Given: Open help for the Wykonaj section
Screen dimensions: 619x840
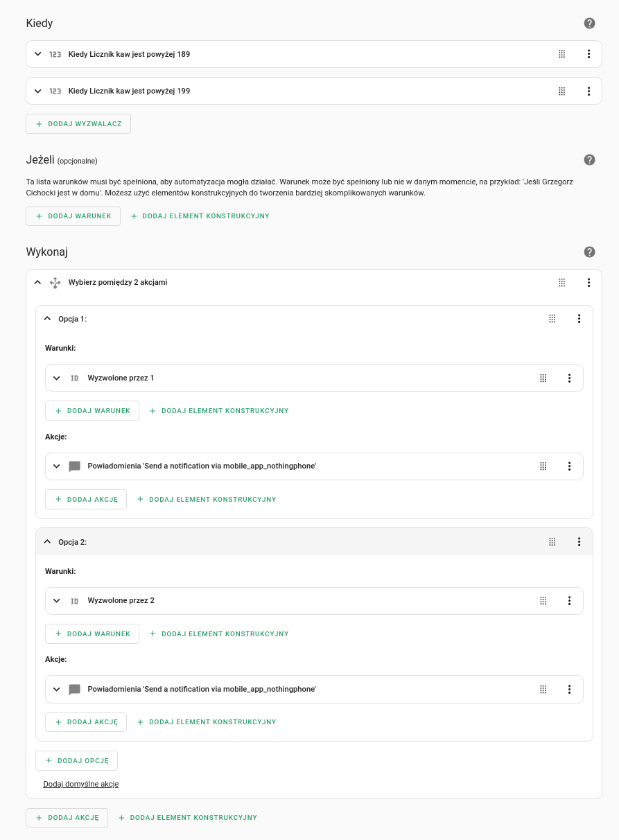Looking at the screenshot, I should 589,252.
